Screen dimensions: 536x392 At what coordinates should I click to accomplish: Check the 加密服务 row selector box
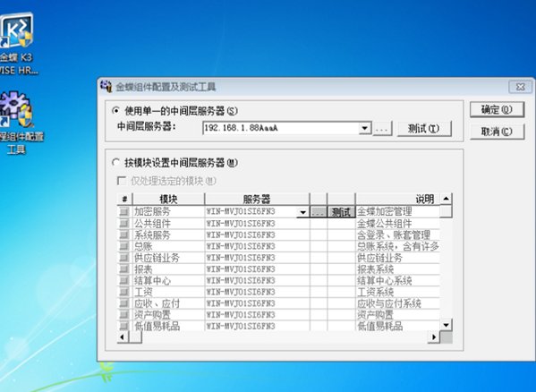(x=123, y=212)
